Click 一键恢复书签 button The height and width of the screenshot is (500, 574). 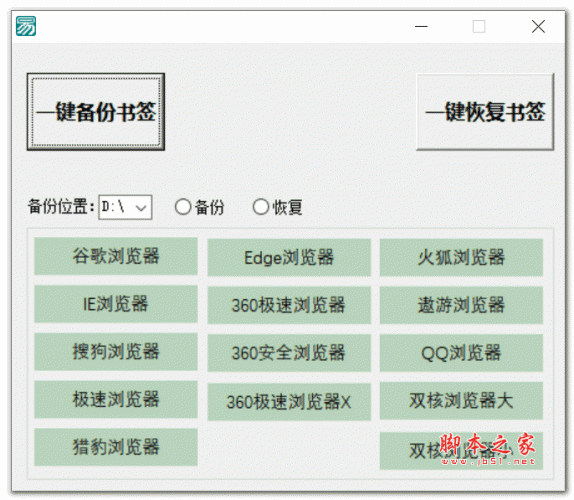tap(485, 112)
